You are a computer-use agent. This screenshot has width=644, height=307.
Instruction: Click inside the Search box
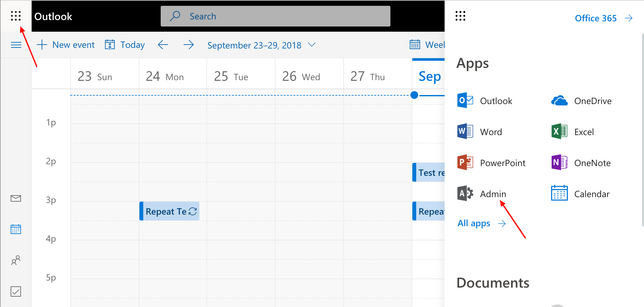coord(275,16)
